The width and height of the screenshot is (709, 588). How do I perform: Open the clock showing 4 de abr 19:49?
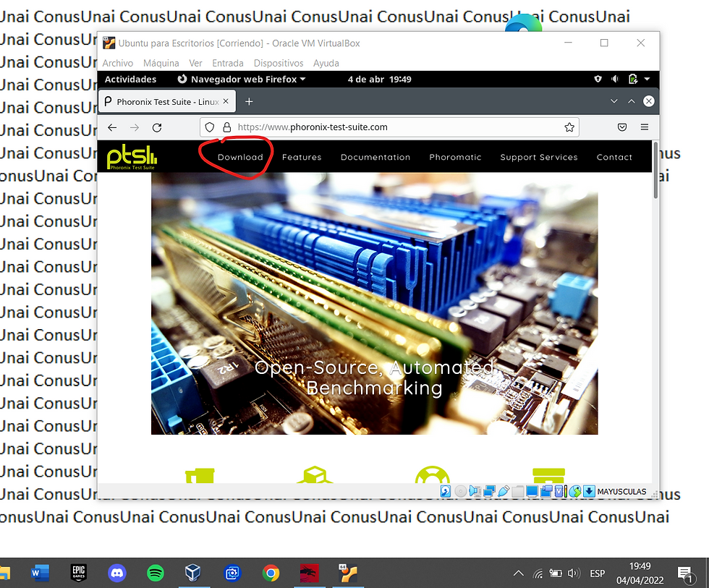379,79
